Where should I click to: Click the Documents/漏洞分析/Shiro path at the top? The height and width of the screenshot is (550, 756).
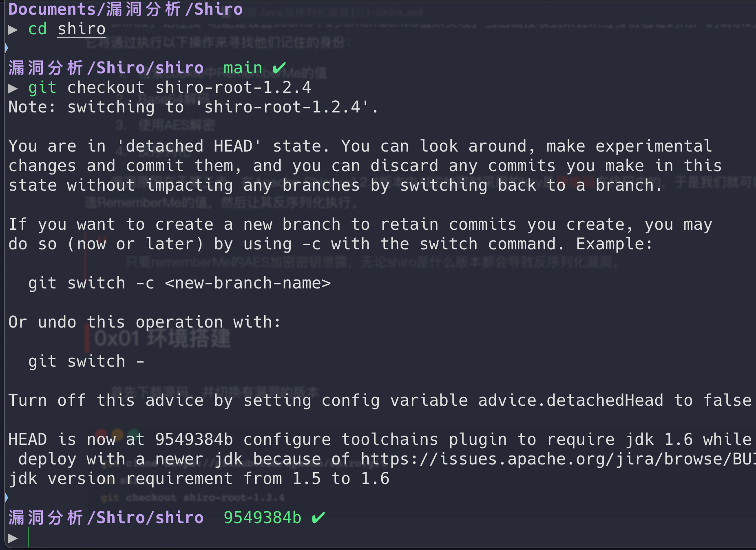point(126,9)
